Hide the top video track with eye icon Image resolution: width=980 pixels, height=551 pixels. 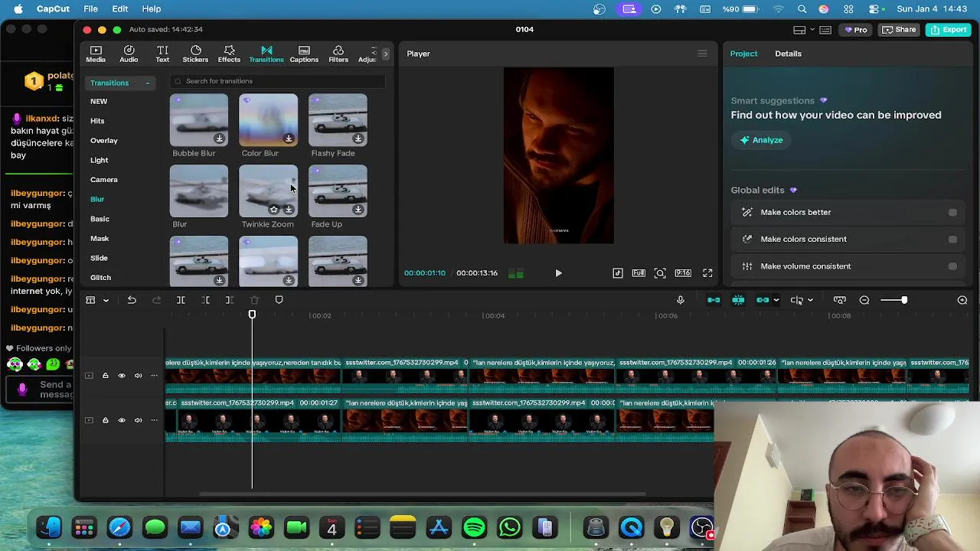(x=121, y=376)
